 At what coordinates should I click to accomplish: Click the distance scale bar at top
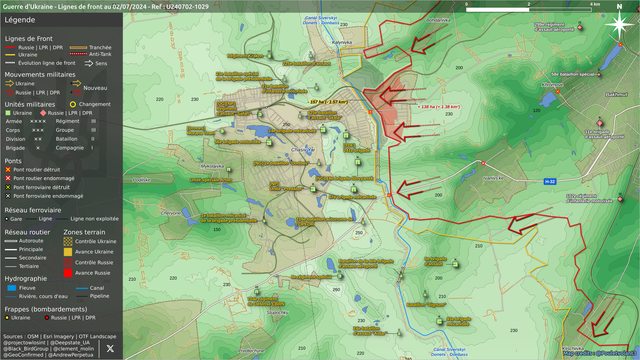(x=529, y=9)
